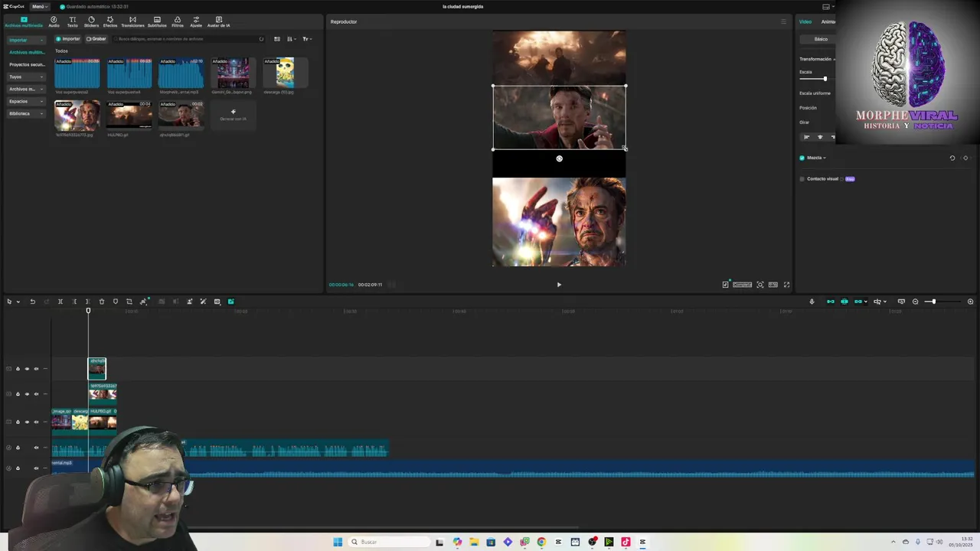The width and height of the screenshot is (980, 551).
Task: Reset the Mezcla settings
Action: [x=952, y=158]
